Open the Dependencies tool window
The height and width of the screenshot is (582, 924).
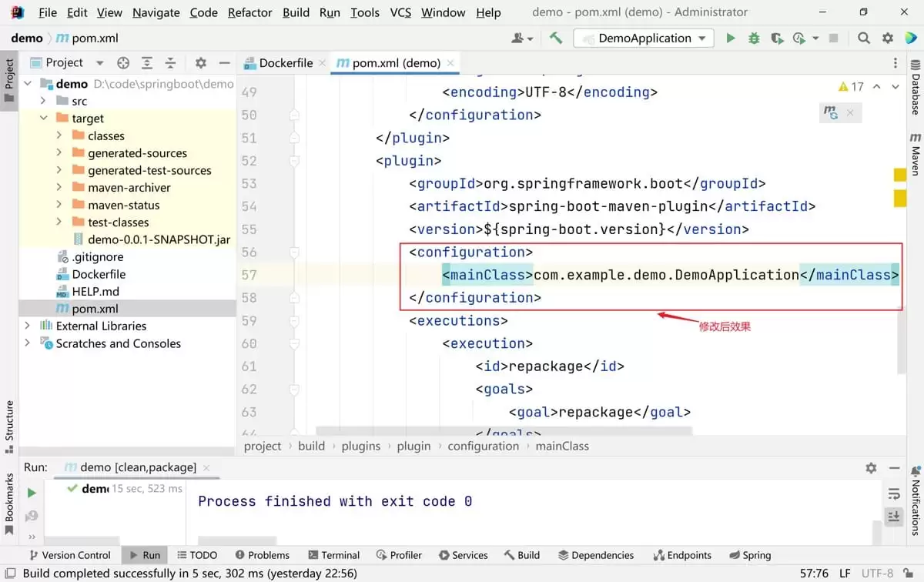(595, 554)
